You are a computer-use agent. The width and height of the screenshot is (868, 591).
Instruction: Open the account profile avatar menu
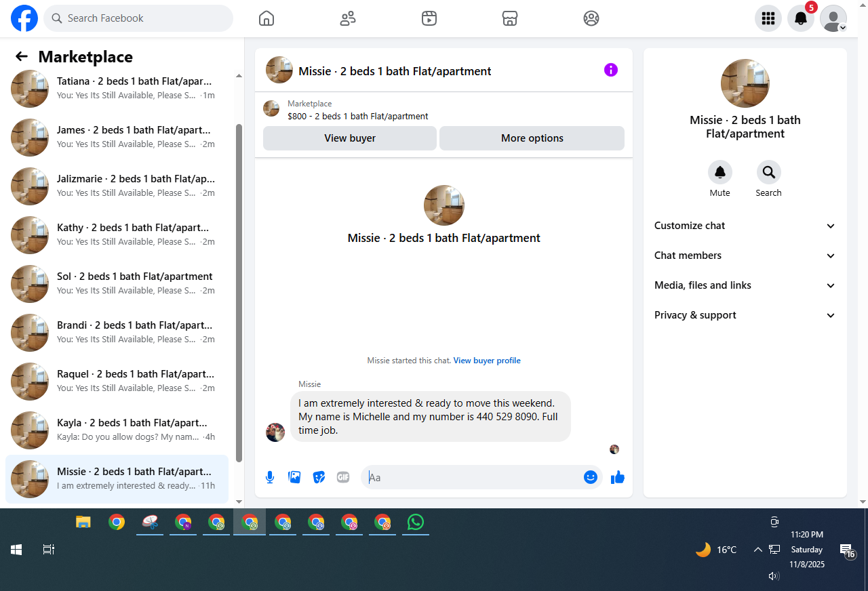click(833, 18)
